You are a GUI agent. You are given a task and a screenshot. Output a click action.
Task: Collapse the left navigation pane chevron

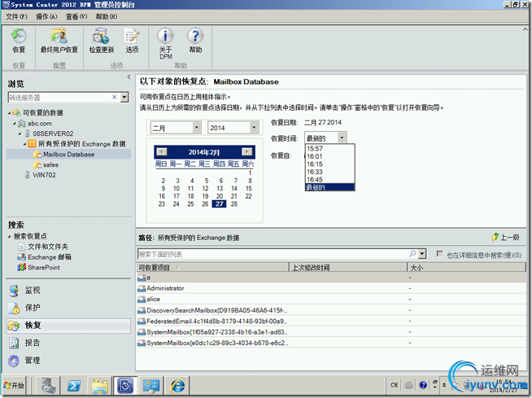click(x=129, y=77)
